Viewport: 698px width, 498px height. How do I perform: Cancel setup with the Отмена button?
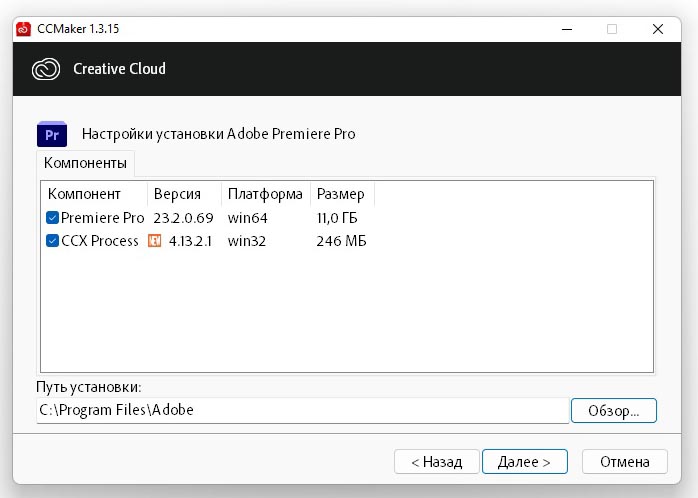[x=625, y=462]
